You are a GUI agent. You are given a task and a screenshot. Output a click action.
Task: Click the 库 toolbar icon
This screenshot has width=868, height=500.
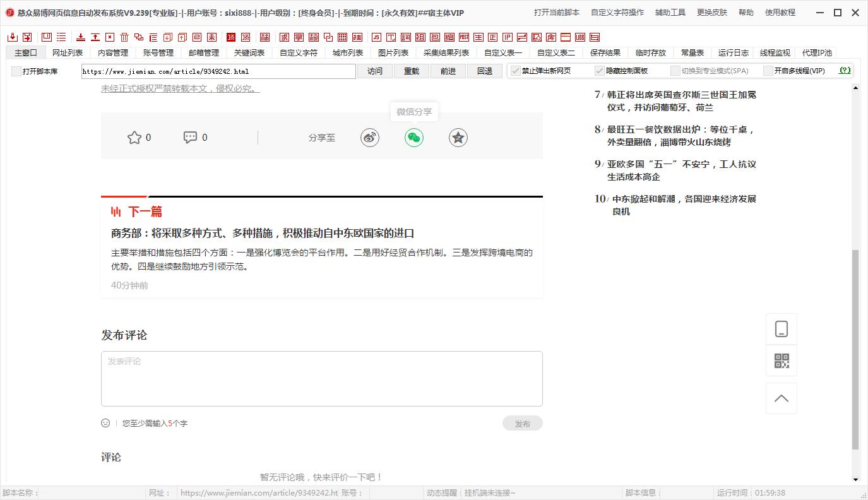point(550,37)
